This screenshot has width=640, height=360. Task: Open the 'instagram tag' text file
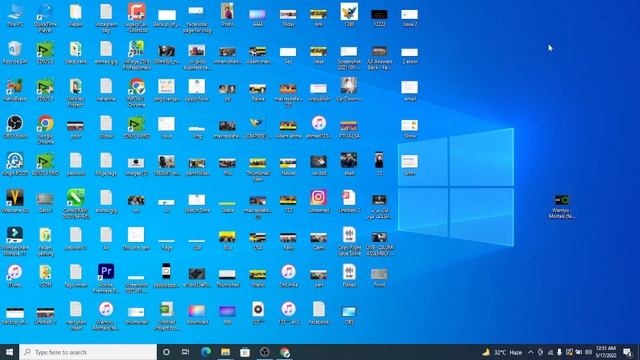pos(106,18)
